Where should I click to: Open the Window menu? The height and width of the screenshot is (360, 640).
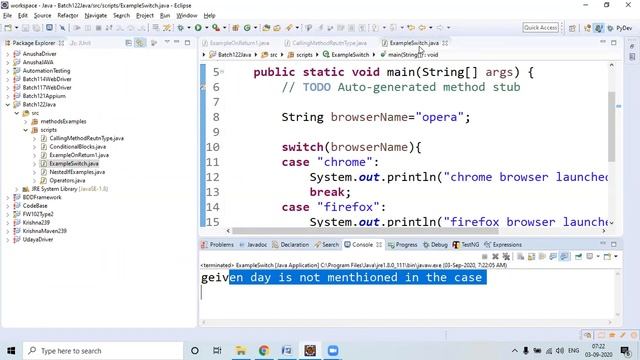tap(187, 16)
